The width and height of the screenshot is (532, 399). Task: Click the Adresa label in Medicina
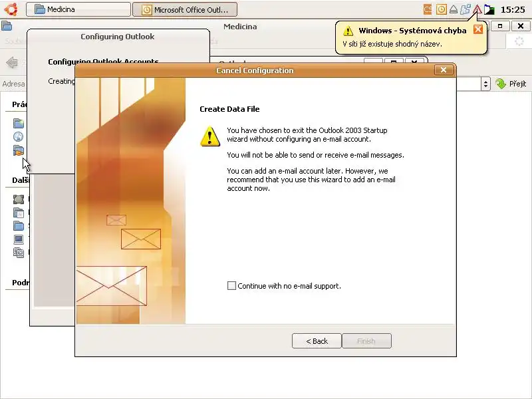[13, 84]
